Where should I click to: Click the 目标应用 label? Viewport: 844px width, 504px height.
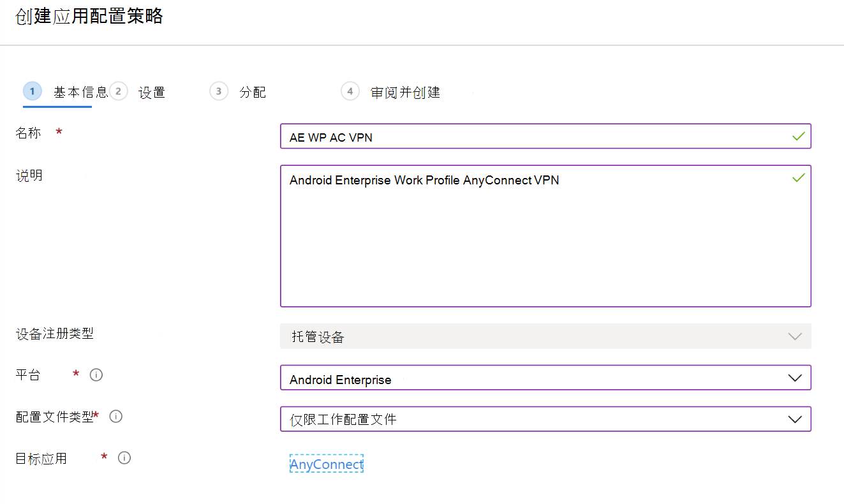41,459
